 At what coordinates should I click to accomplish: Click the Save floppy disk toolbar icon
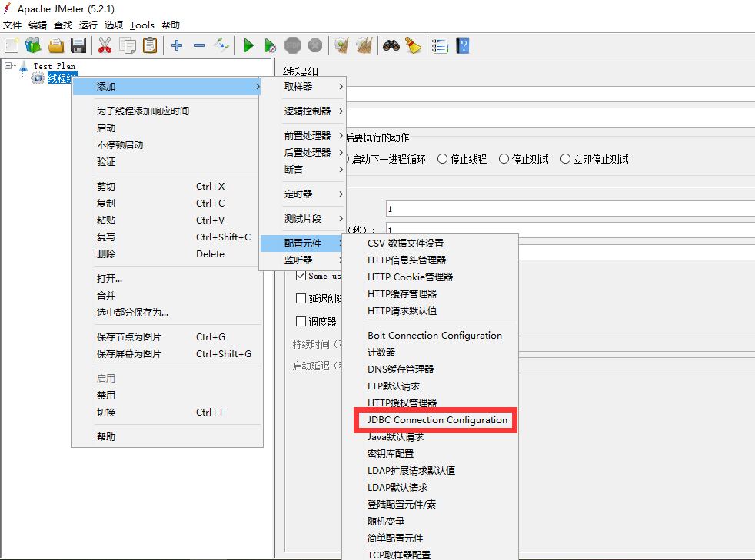(x=78, y=45)
